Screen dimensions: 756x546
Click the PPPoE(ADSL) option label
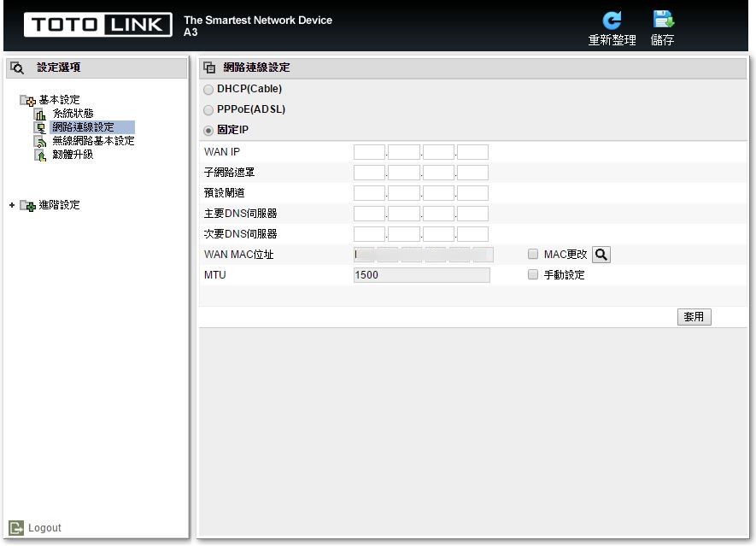coord(251,109)
